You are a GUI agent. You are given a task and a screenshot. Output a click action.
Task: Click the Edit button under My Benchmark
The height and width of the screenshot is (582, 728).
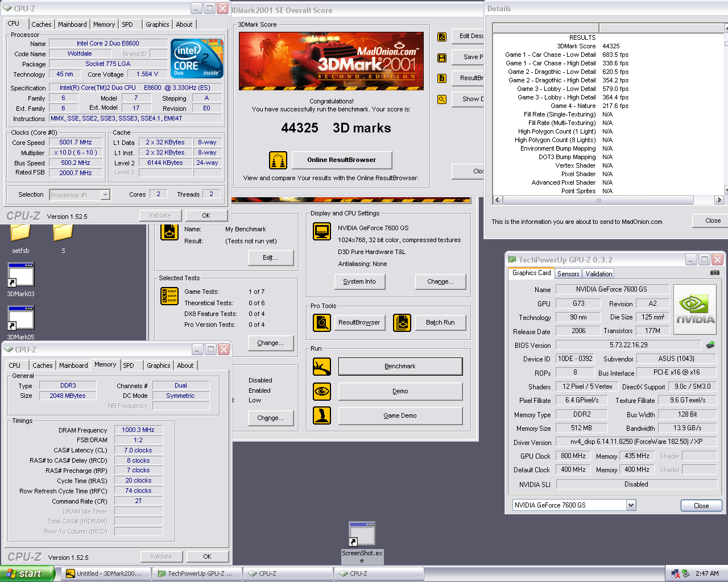pyautogui.click(x=271, y=258)
